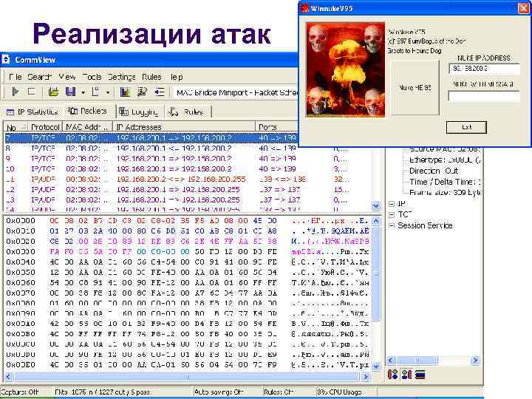Collapse the IP node in the decoder tree
This screenshot has height=399, width=532.
(x=391, y=204)
